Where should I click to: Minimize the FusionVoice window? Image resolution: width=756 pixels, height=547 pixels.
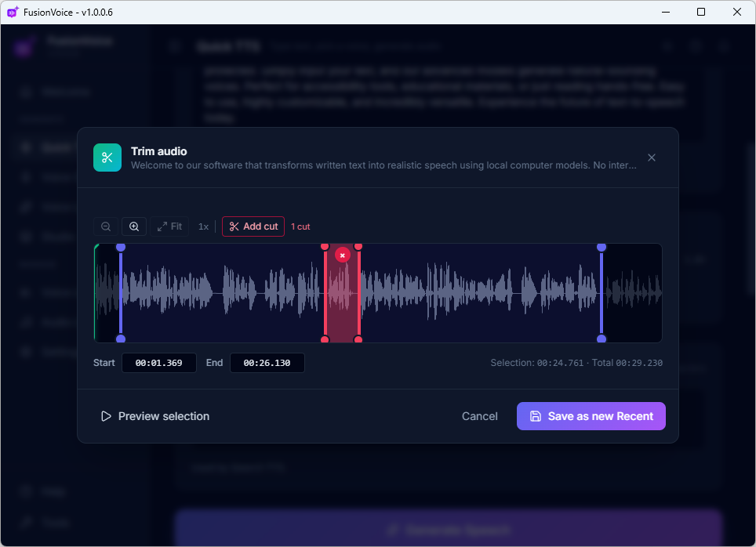666,12
